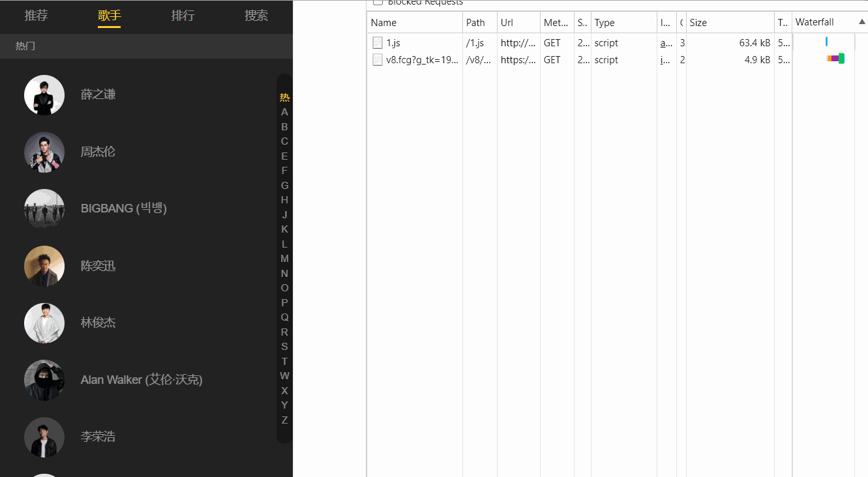Open the initiator link of 1.js
The height and width of the screenshot is (477, 868).
(666, 43)
